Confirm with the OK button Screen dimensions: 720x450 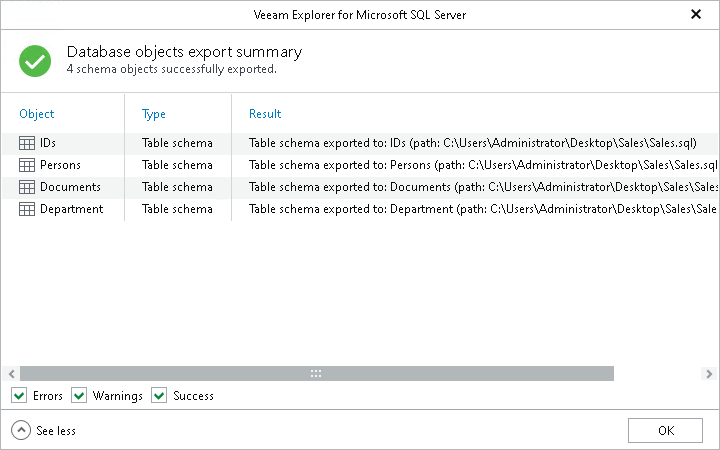point(665,431)
